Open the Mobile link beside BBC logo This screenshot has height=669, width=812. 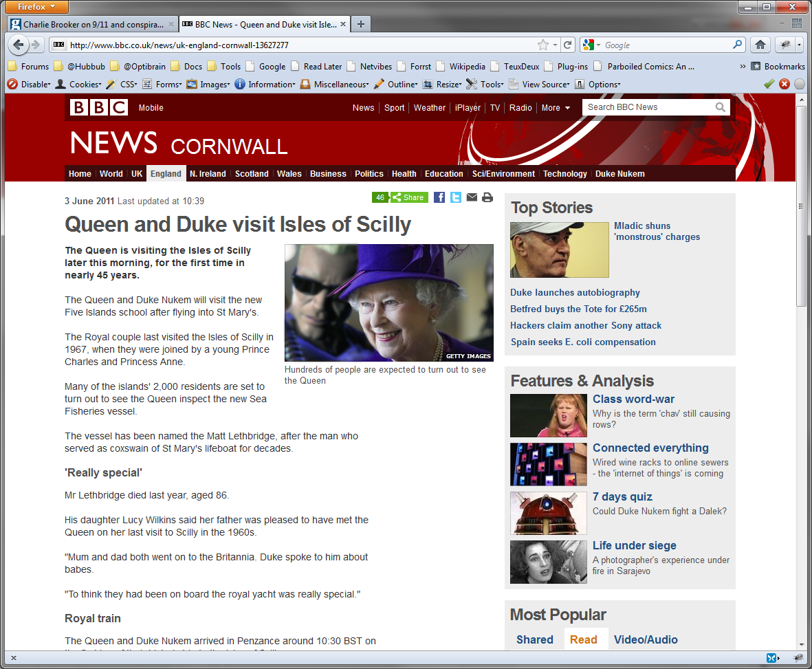[151, 108]
